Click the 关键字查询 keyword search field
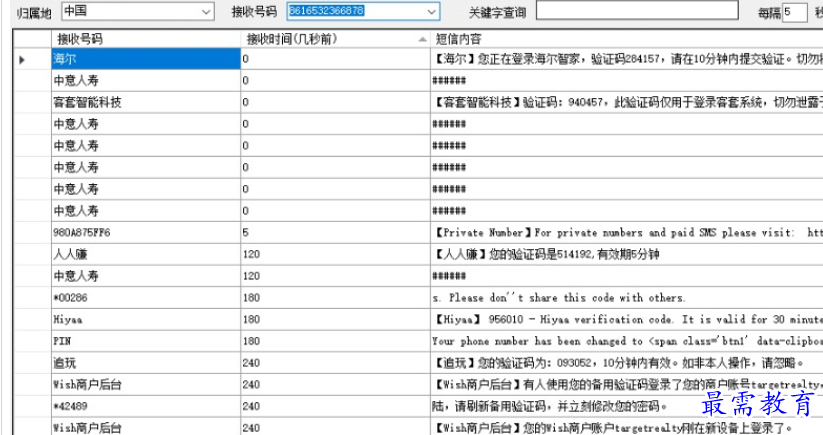This screenshot has height=435, width=823. pyautogui.click(x=637, y=10)
